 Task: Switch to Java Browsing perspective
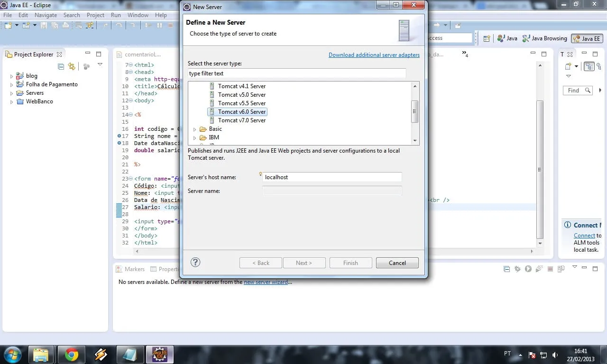click(x=544, y=38)
